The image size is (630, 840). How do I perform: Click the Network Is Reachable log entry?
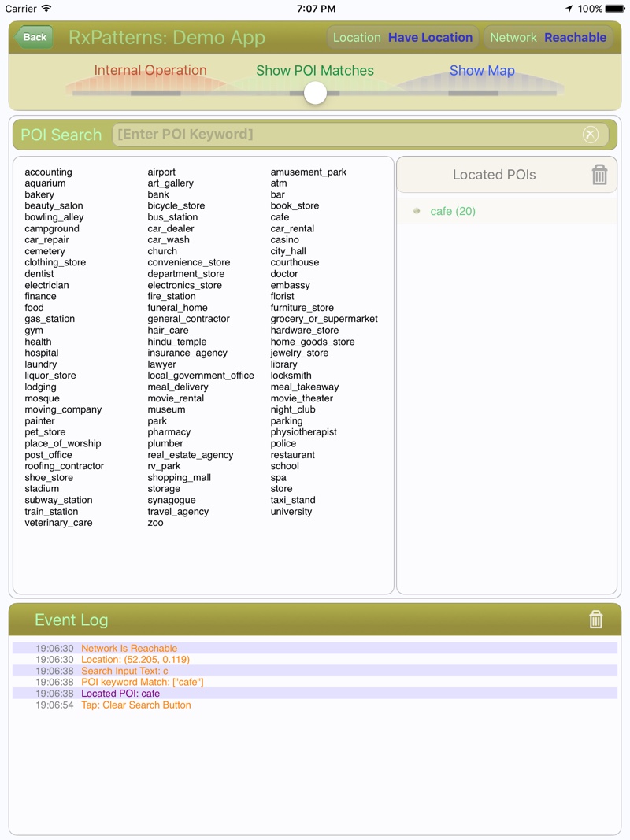click(315, 648)
